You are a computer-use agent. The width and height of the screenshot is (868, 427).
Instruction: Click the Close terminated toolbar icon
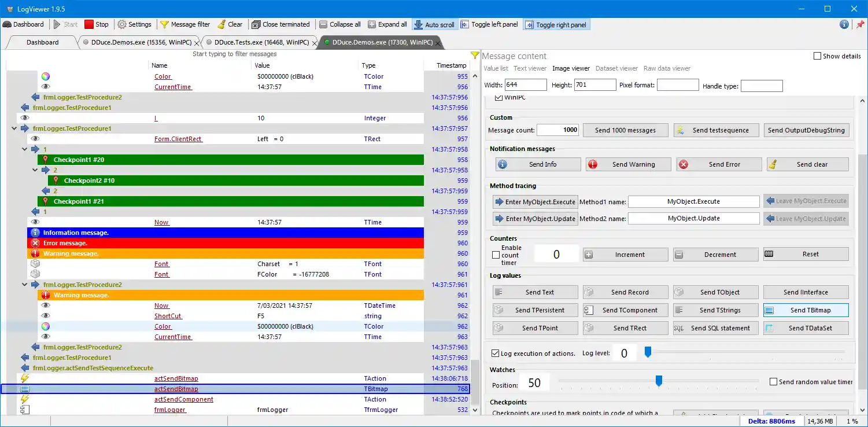pos(281,24)
